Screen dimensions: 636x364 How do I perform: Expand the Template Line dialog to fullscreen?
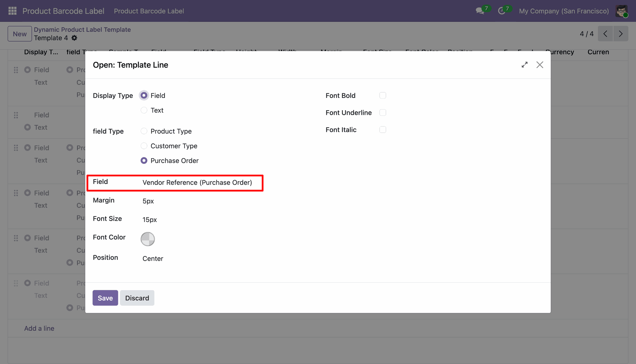coord(524,65)
